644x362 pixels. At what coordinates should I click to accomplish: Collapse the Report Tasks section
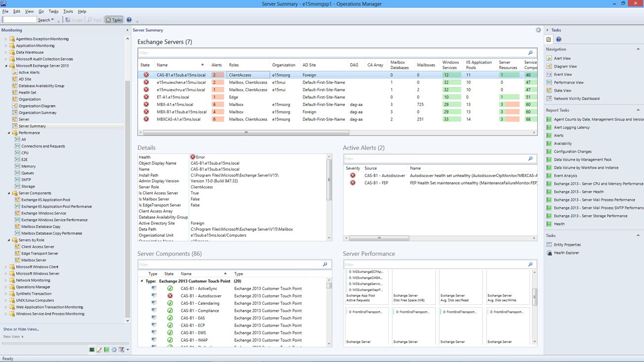coord(639,110)
